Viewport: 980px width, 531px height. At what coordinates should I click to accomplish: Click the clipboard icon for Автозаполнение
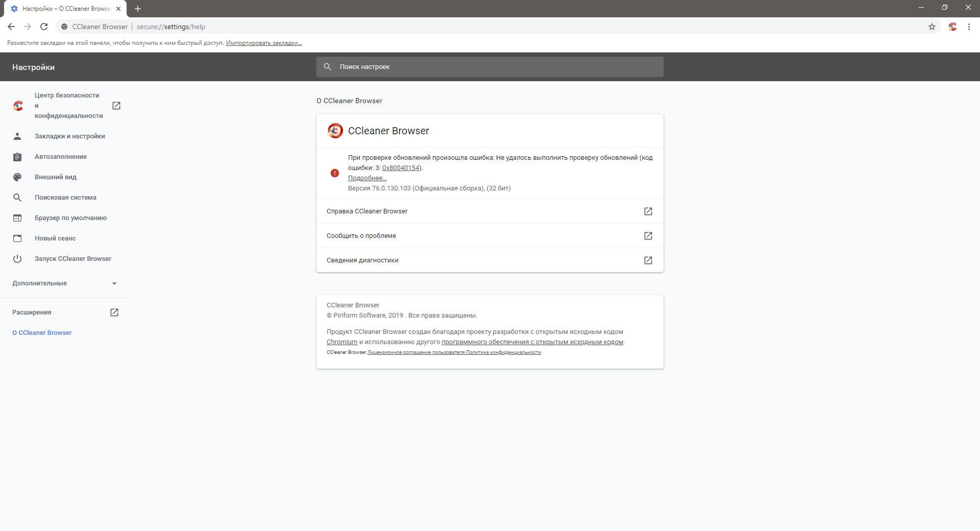pyautogui.click(x=17, y=157)
